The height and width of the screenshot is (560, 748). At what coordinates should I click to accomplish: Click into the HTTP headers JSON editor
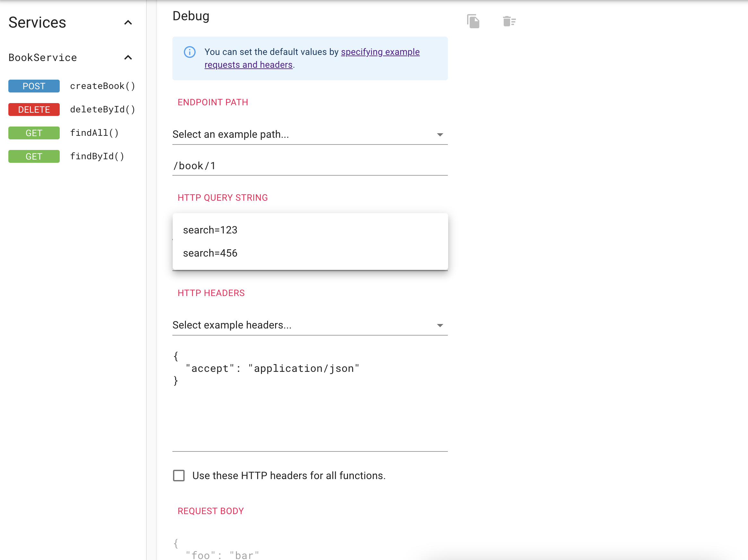coord(309,399)
